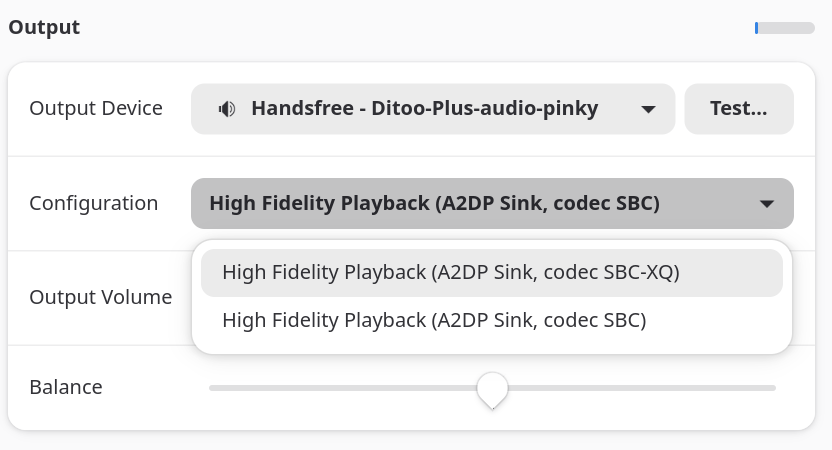Click the far right end of Balance track

(772, 388)
